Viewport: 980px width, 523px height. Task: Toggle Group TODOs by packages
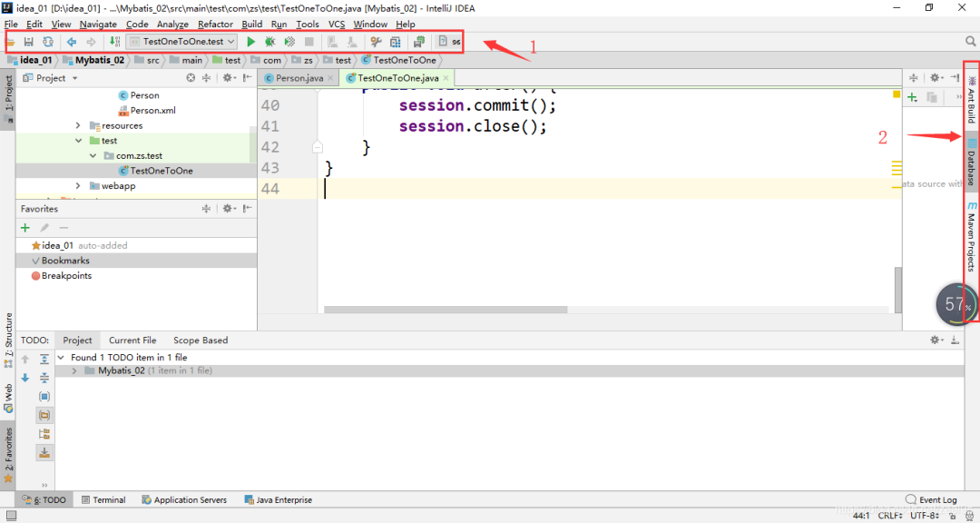click(x=44, y=415)
